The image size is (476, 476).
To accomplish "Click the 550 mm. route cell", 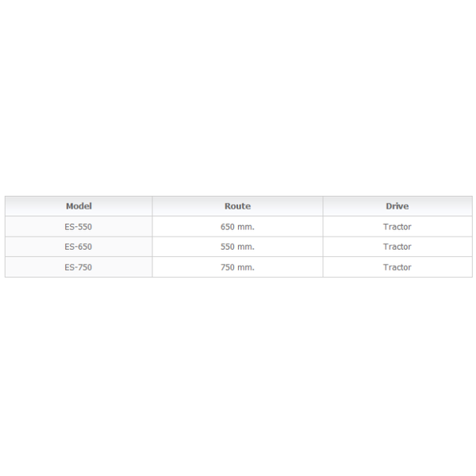I will click(237, 247).
